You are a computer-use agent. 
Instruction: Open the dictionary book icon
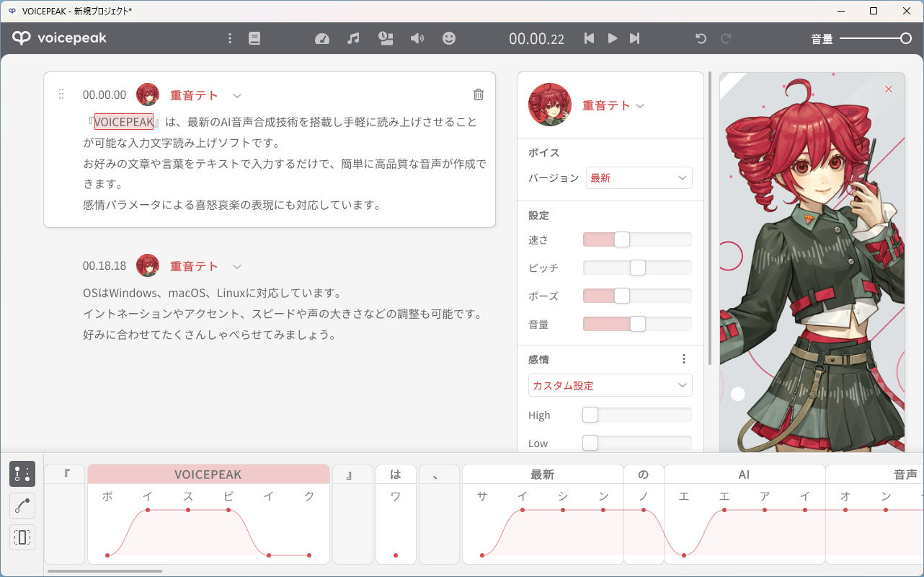[x=254, y=38]
